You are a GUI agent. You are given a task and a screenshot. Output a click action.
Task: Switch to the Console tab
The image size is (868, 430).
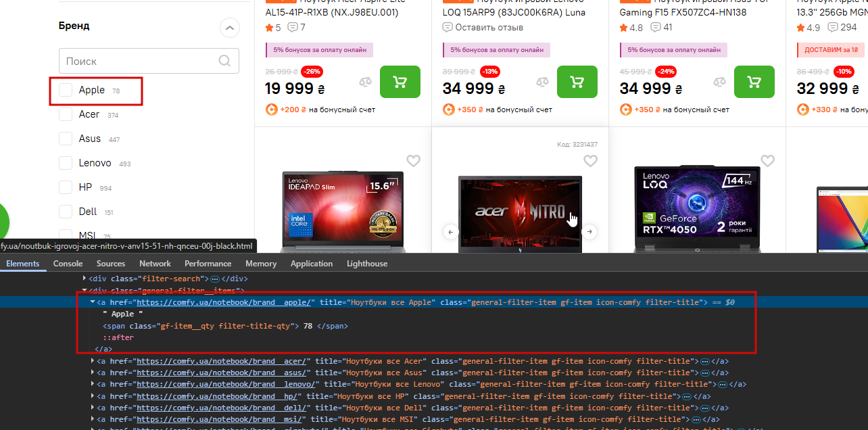(x=68, y=264)
